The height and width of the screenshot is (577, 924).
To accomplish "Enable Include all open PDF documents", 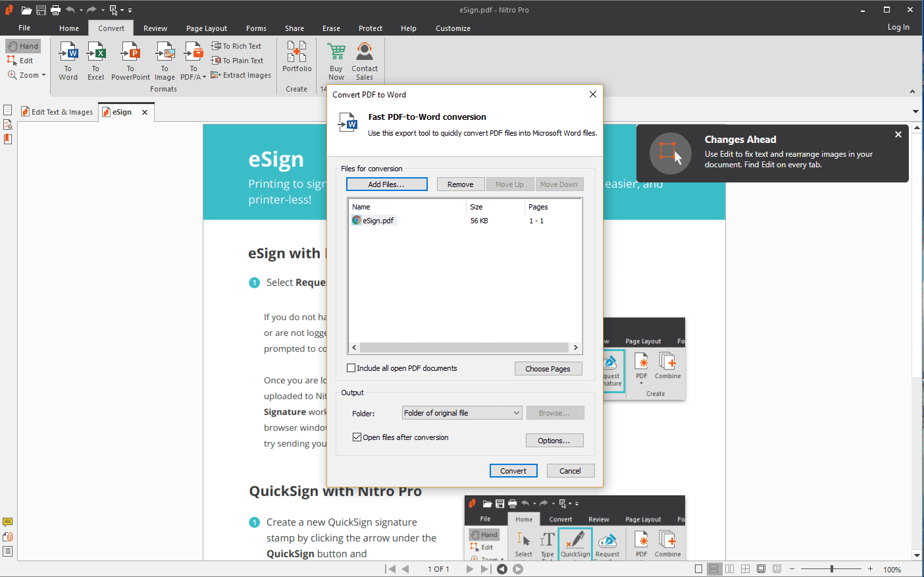I will [351, 368].
